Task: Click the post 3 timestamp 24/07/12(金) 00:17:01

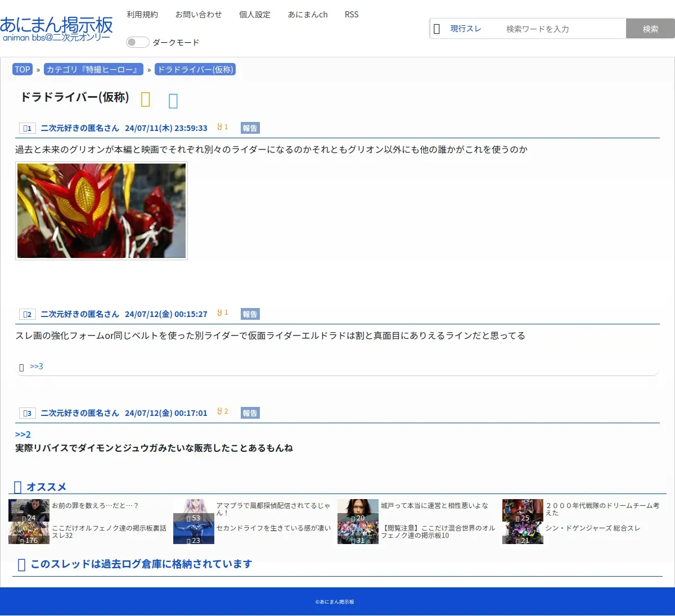Action: tap(166, 413)
